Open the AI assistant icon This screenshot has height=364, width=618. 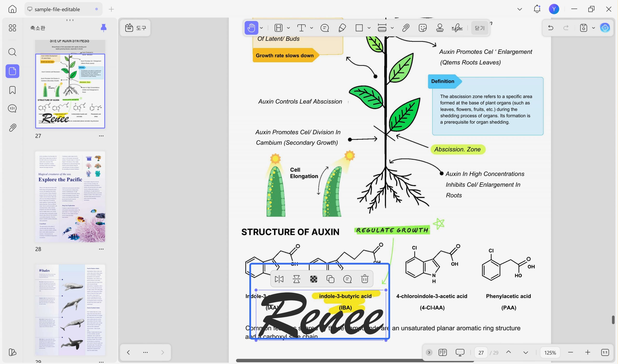point(605,28)
